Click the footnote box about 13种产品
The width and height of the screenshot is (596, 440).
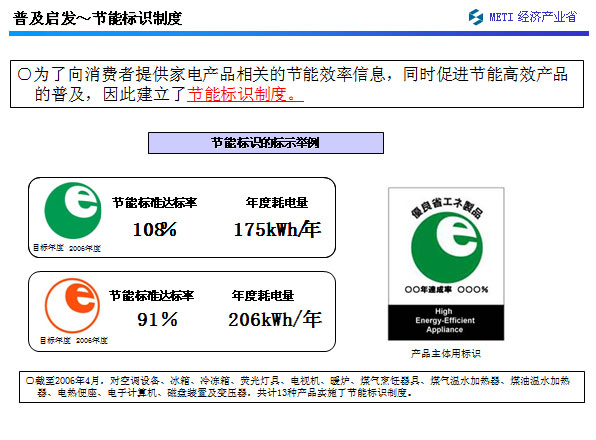click(302, 387)
